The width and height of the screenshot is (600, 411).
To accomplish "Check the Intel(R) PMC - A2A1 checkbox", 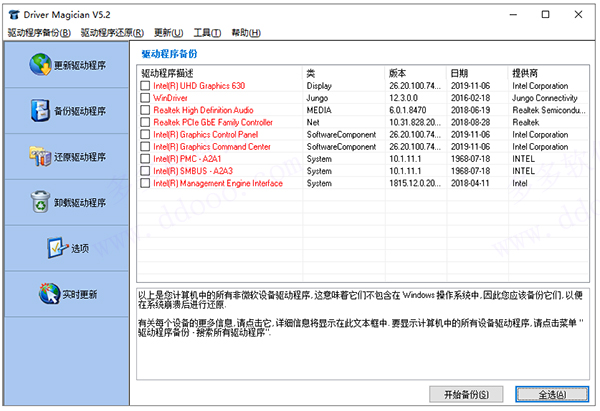I will (x=145, y=158).
